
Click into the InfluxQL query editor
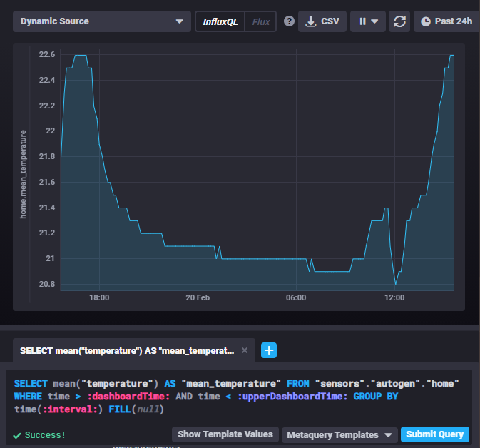[x=239, y=396]
